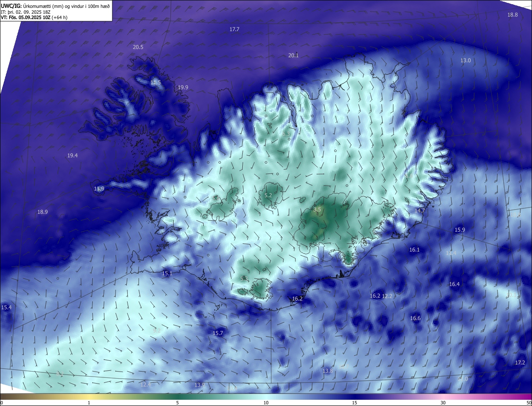Click the 20.1 value label
Viewport: 532px width, 406px height.
coord(293,56)
